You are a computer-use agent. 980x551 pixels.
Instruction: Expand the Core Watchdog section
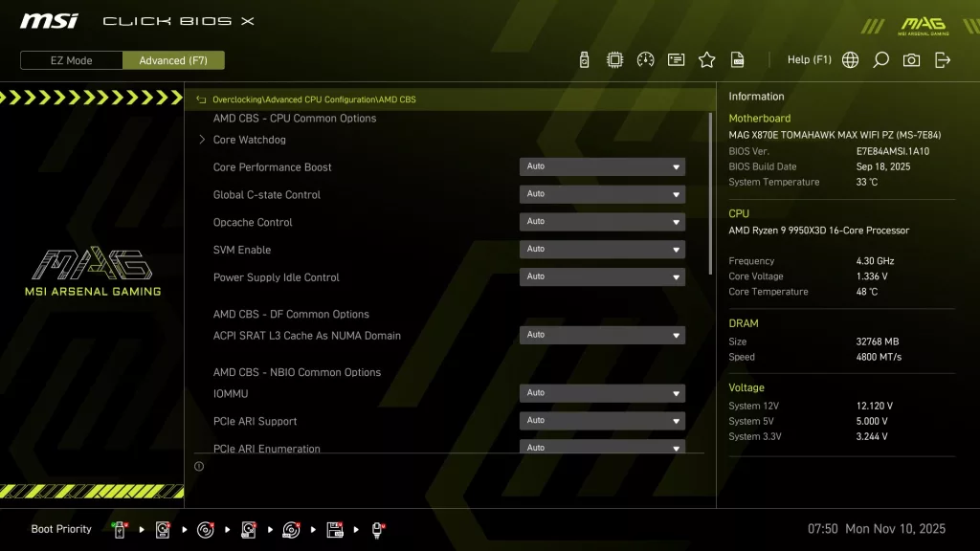click(247, 139)
